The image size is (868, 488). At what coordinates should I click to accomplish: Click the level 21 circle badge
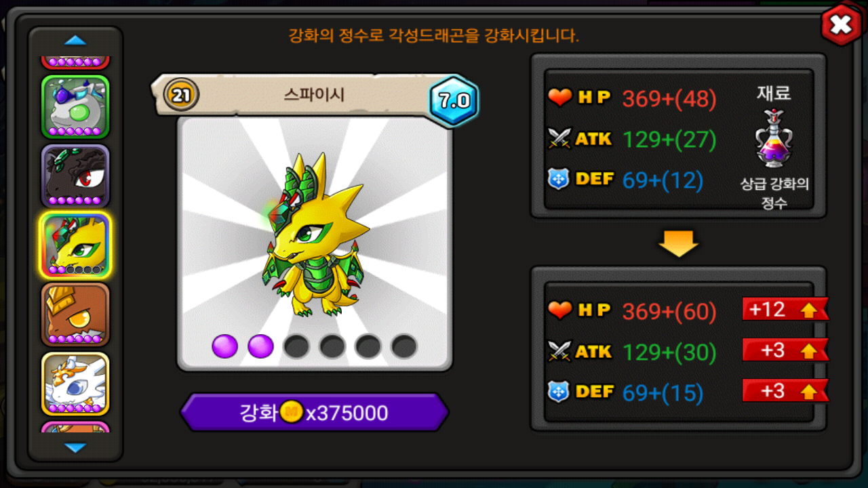pos(181,96)
